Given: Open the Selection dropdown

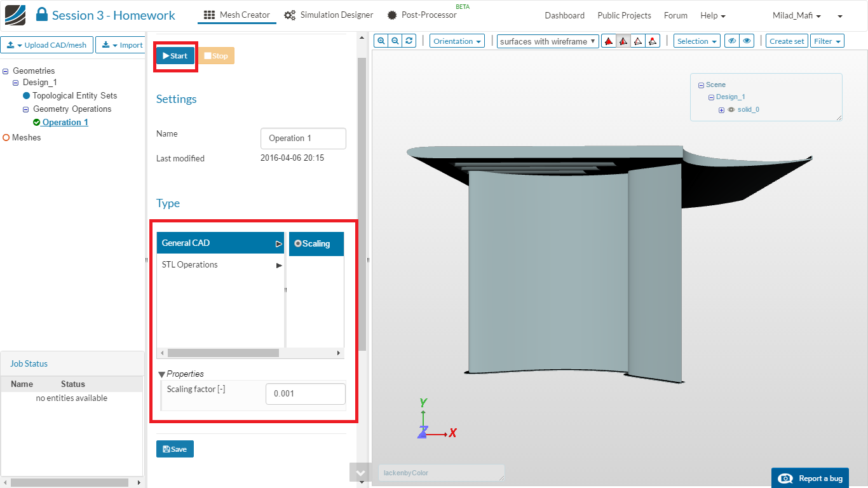Looking at the screenshot, I should pos(696,41).
